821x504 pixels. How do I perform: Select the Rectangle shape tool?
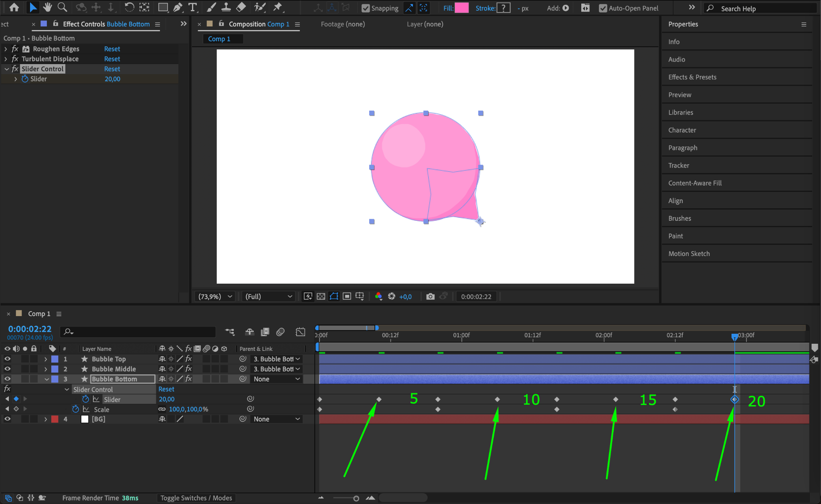[x=163, y=7]
